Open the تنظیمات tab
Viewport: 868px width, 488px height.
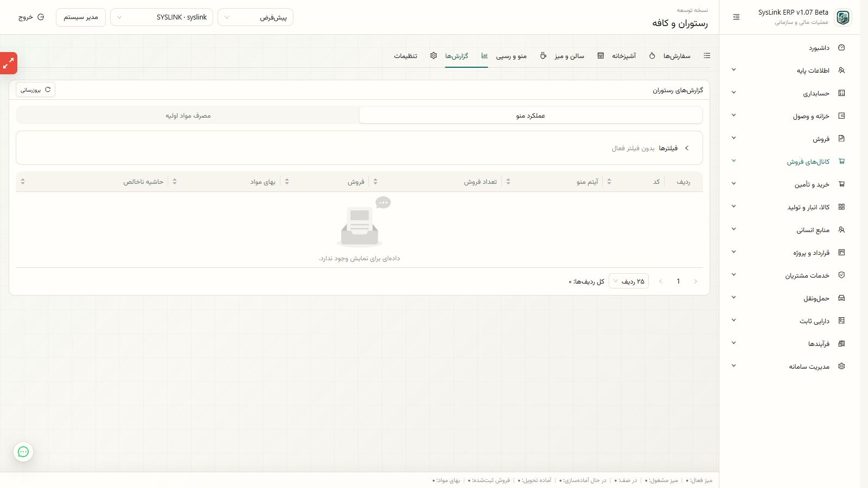point(416,56)
